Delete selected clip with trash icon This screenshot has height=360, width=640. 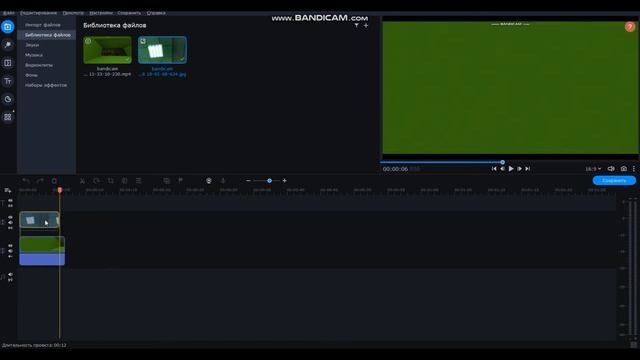click(x=54, y=180)
